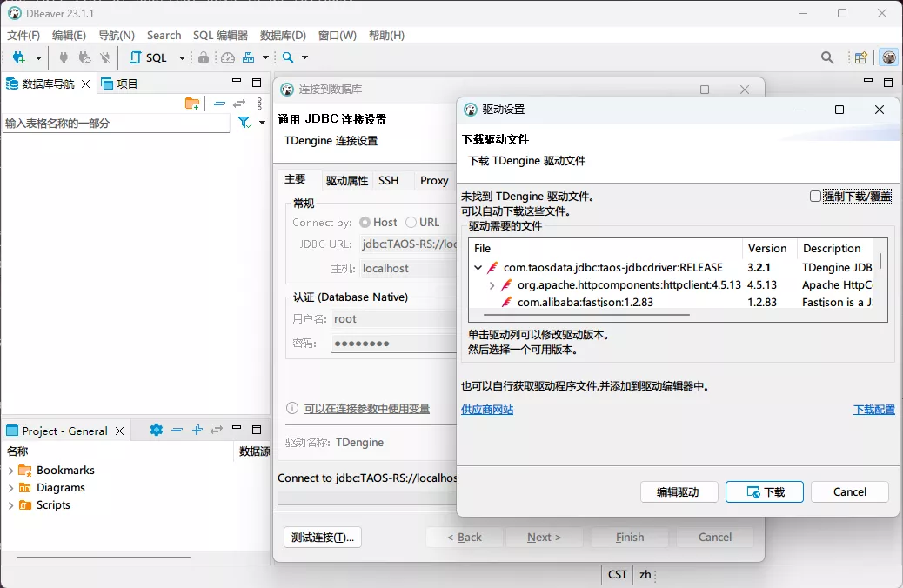This screenshot has width=903, height=588.
Task: Open Project panel settings gear icon
Action: (156, 430)
